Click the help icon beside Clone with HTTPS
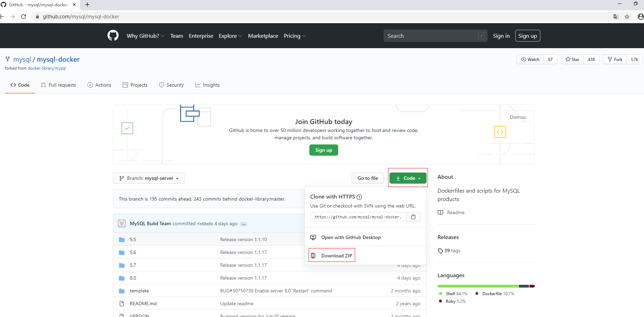 pos(359,197)
